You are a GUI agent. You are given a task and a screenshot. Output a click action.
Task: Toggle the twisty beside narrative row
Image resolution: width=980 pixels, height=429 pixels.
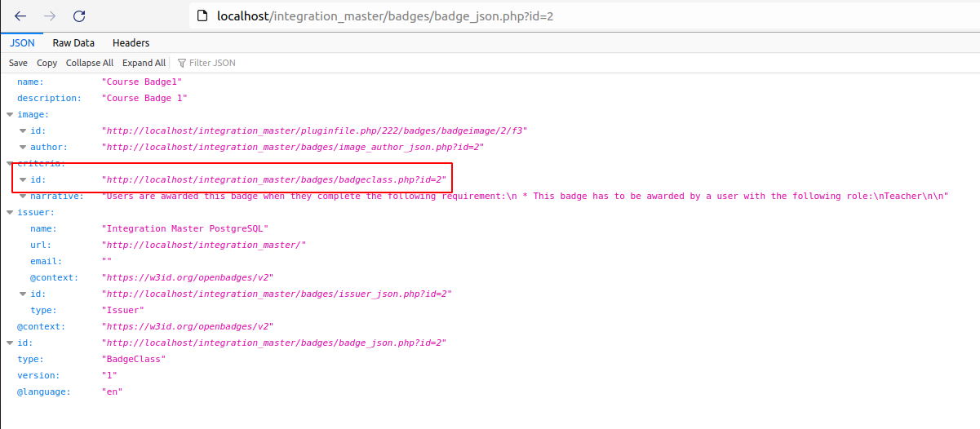click(23, 197)
